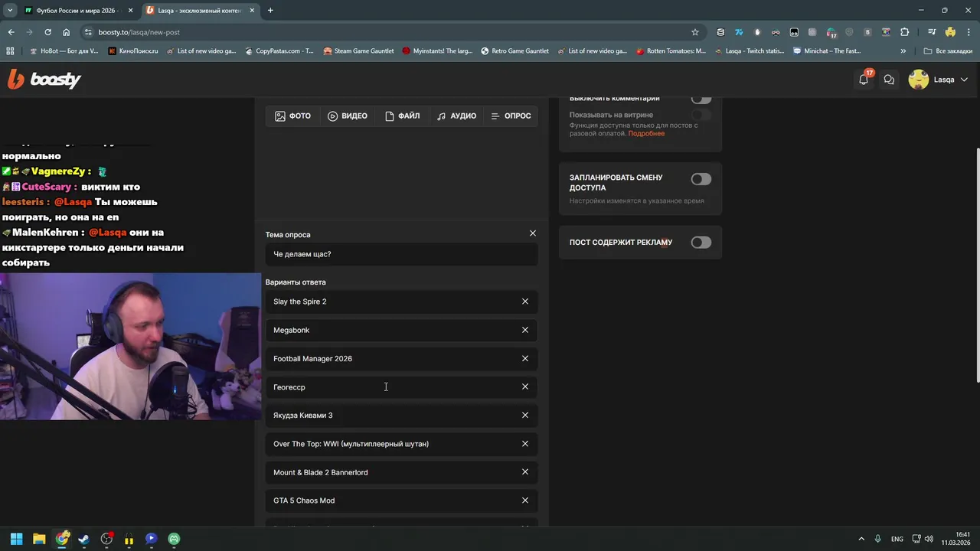Open the Chrome three-dot menu

click(x=969, y=32)
